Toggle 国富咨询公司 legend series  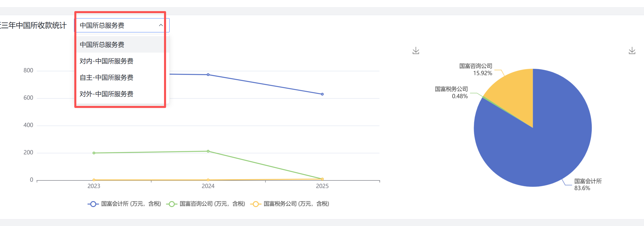tap(205, 204)
